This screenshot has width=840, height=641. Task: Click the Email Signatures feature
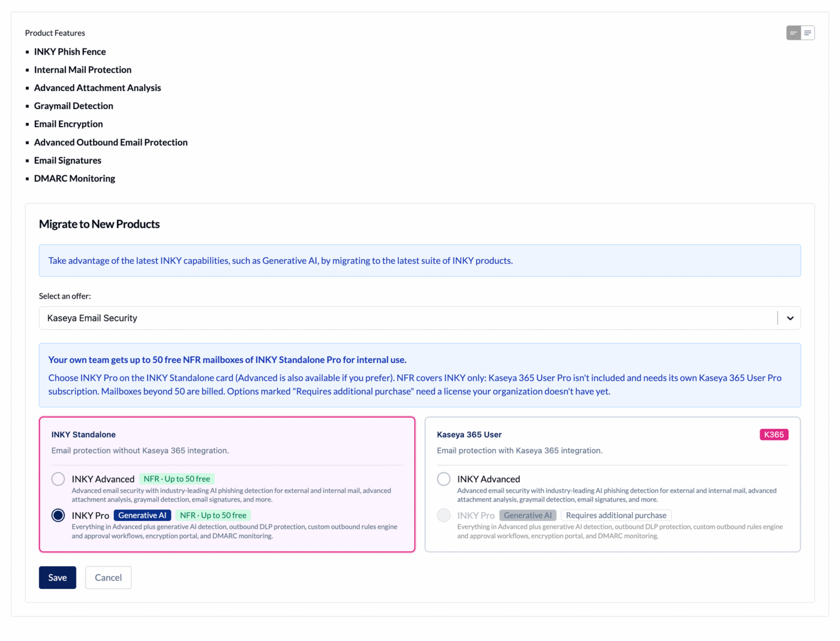pos(68,160)
